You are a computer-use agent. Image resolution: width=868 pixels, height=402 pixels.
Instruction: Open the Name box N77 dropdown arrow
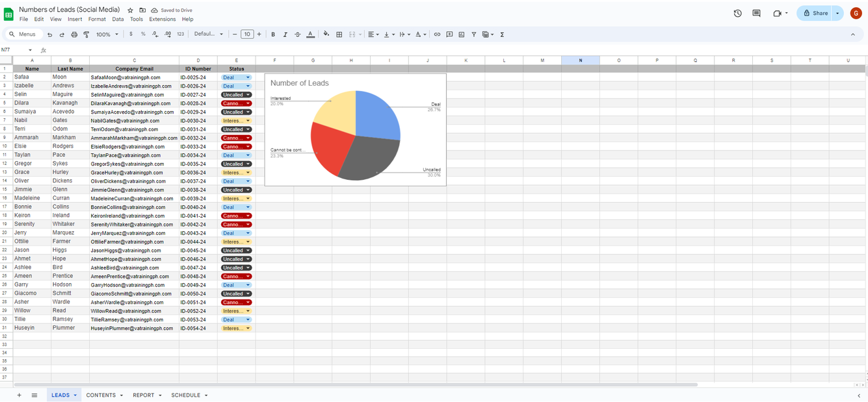click(x=30, y=50)
